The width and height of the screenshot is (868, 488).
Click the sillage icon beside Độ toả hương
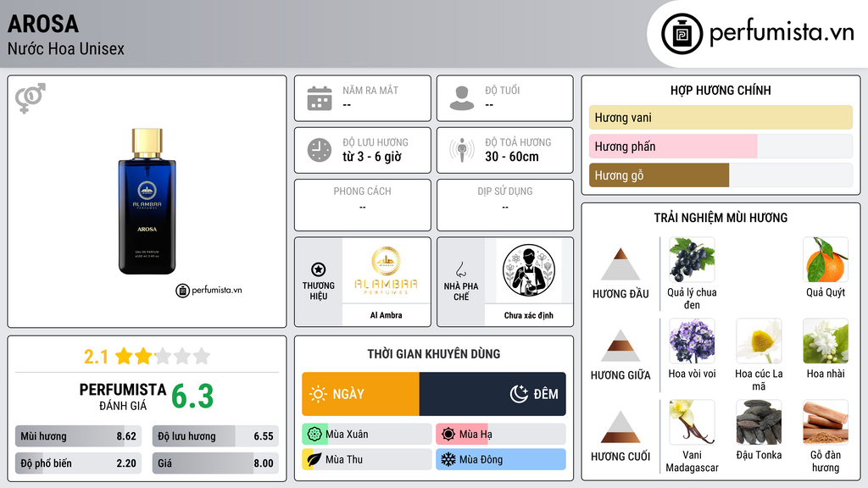click(462, 150)
